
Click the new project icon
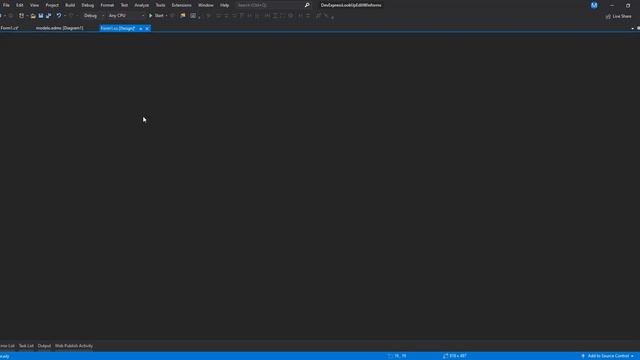tap(21, 16)
